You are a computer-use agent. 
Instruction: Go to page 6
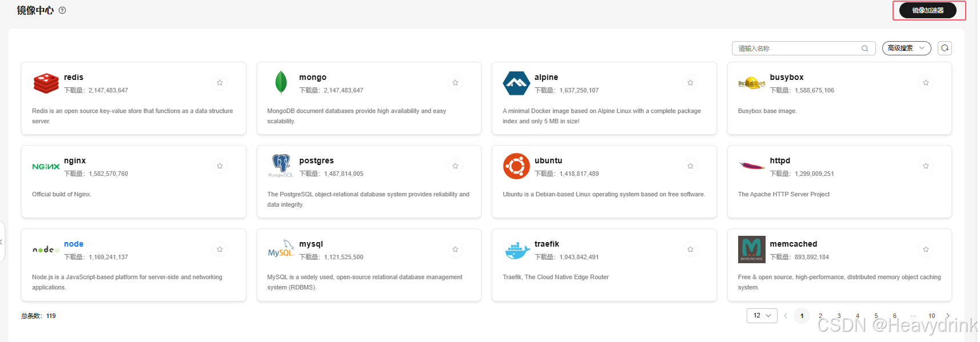[895, 316]
